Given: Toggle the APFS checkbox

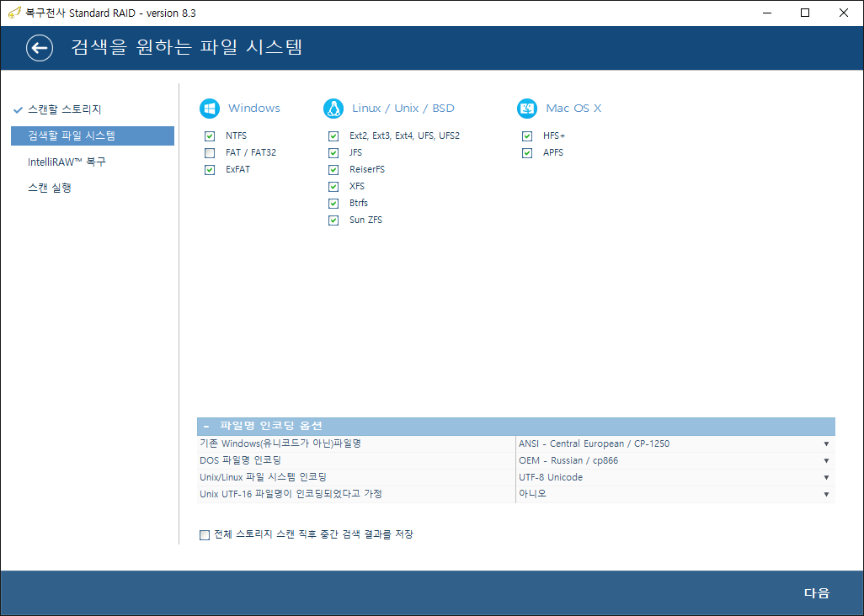Looking at the screenshot, I should tap(527, 152).
